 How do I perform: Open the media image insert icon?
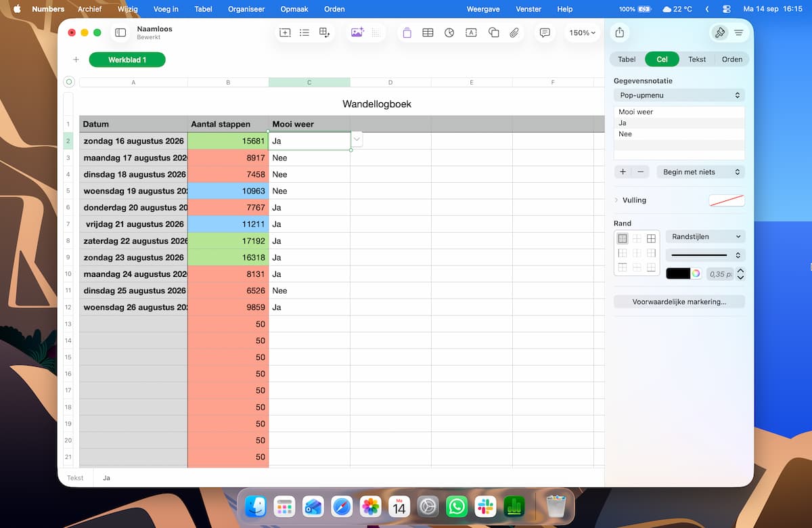357,32
